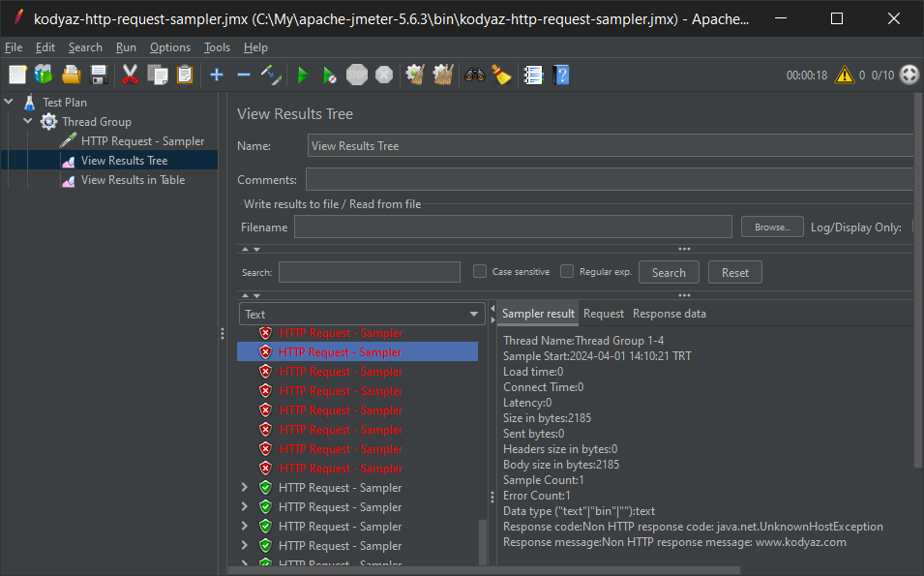
Task: Click the Response code UnknownHostException line
Action: click(x=693, y=527)
